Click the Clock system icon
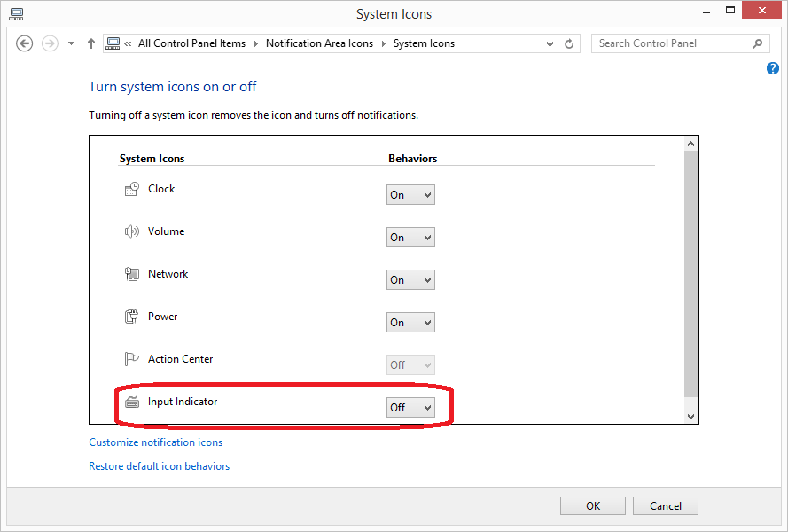The image size is (788, 532). click(x=132, y=189)
